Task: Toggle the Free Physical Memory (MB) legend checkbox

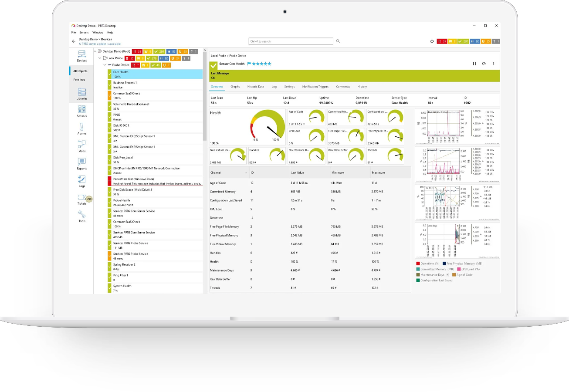Action: pyautogui.click(x=444, y=264)
